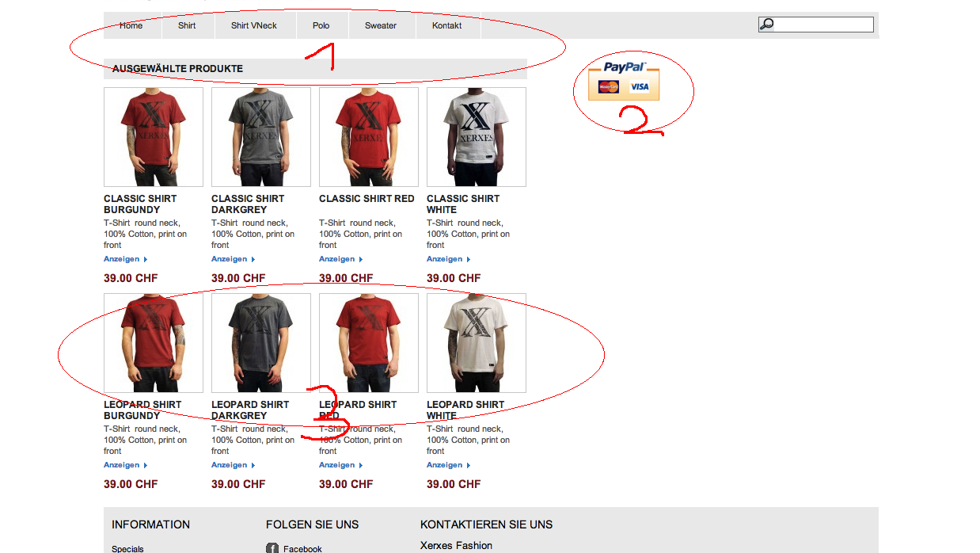980x553 pixels.
Task: Click the Specials link in Information
Action: pos(127,548)
